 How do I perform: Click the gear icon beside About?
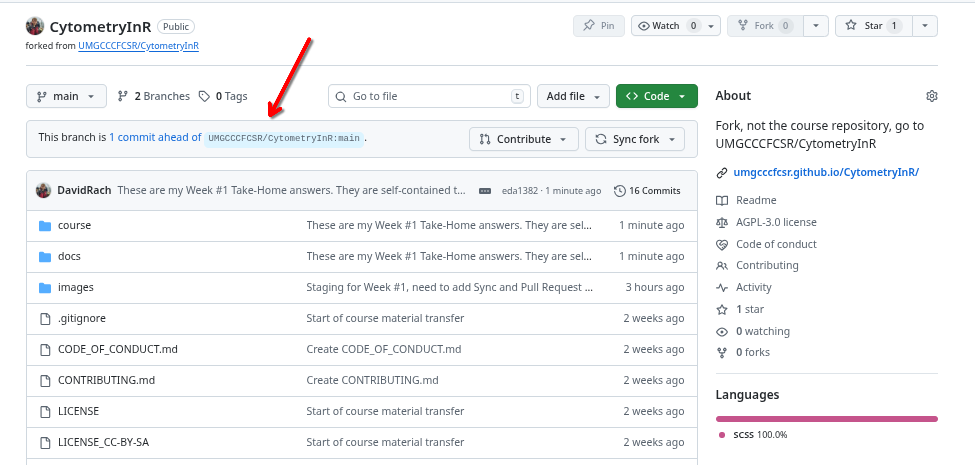(931, 96)
